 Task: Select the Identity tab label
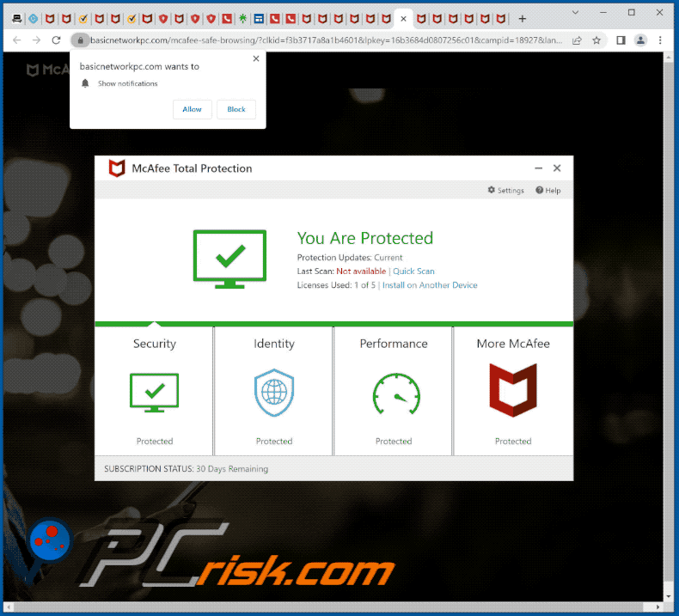pos(273,344)
